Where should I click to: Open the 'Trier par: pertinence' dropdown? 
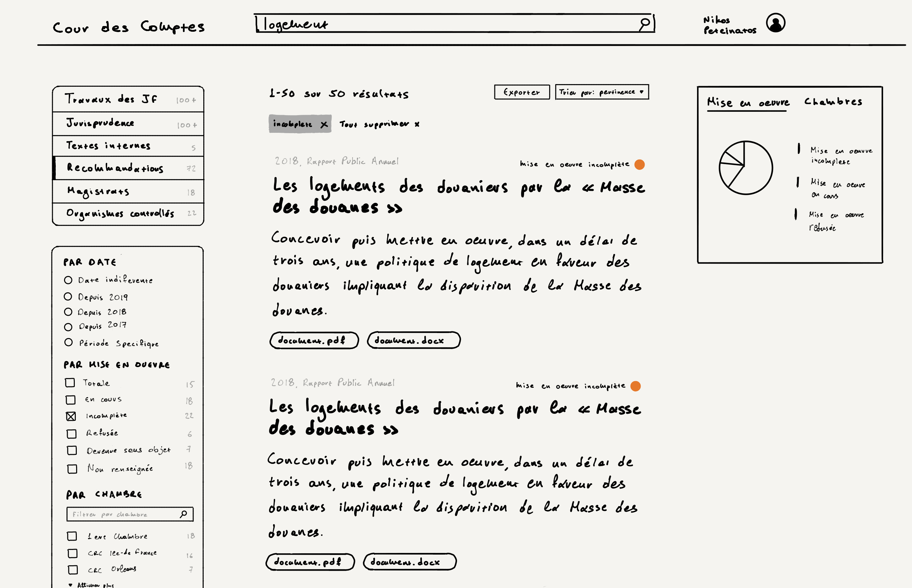click(602, 92)
